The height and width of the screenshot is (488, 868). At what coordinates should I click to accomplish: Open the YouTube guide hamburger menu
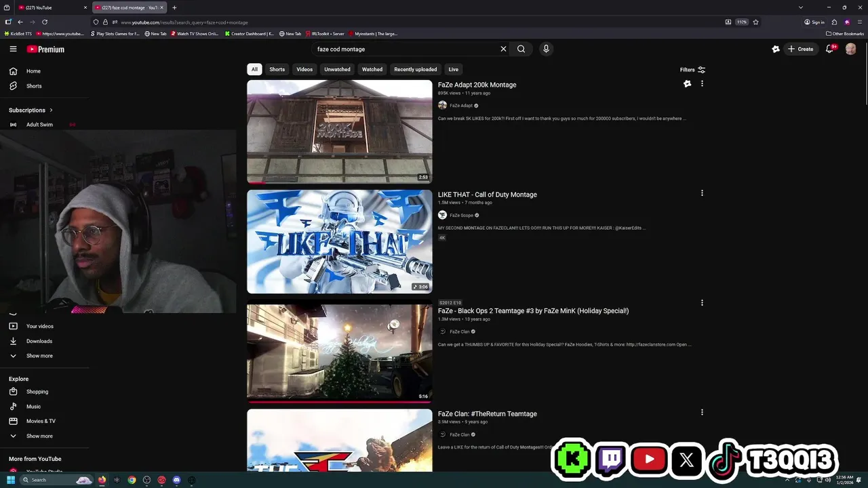point(13,49)
